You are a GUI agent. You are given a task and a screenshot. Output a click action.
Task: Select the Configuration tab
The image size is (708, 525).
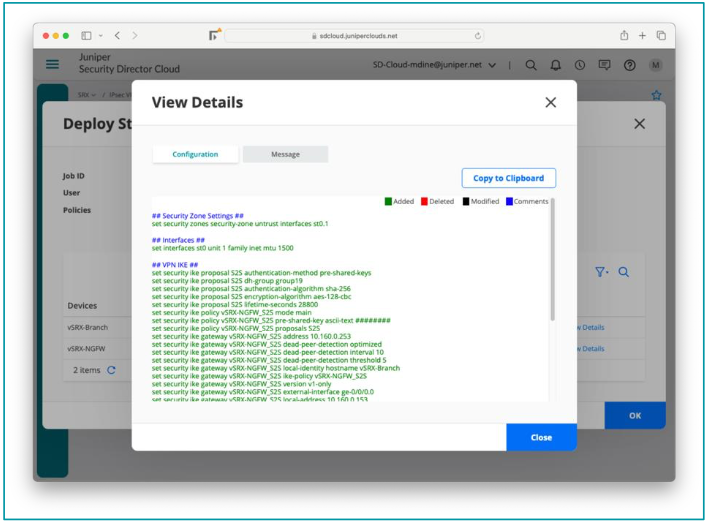tap(195, 154)
